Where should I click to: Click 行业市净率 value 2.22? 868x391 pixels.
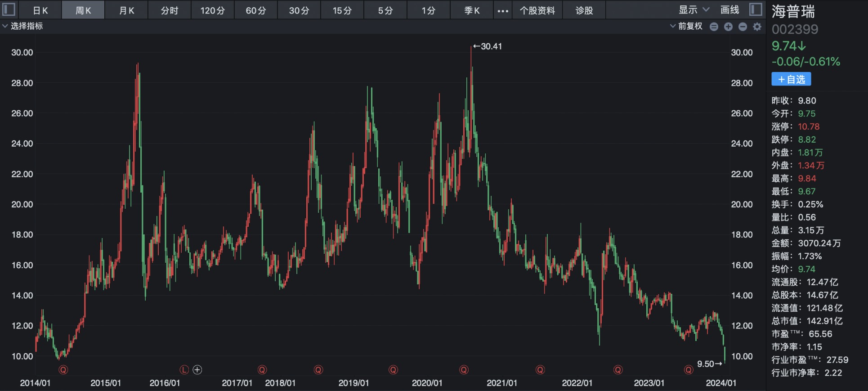833,373
